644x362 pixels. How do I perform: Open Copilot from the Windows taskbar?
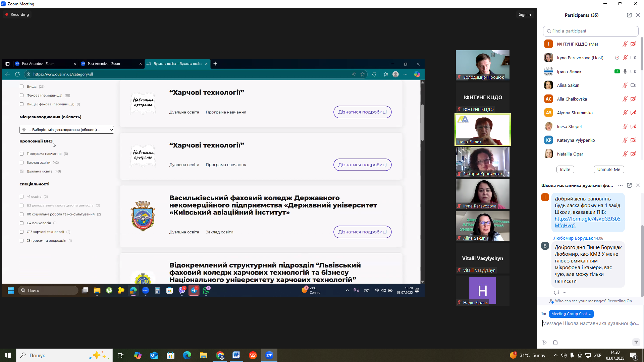click(x=138, y=355)
